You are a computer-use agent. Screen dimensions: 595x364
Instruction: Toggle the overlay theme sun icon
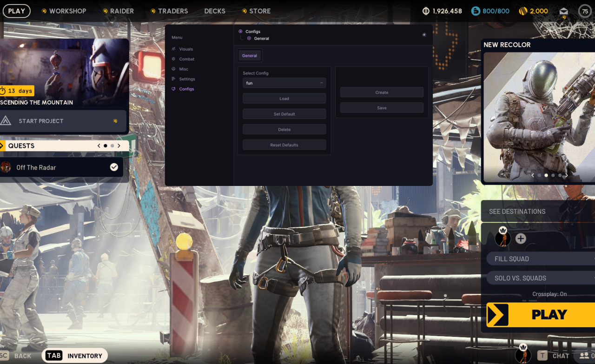tap(424, 35)
